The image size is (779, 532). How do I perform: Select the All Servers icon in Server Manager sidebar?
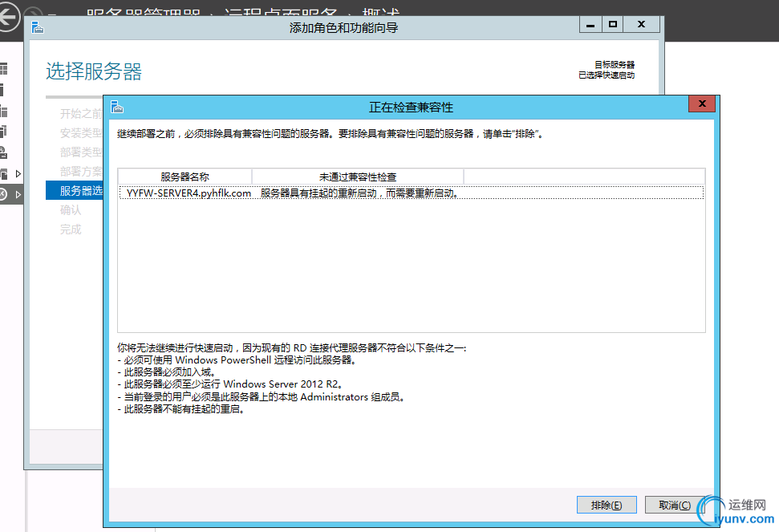3,111
